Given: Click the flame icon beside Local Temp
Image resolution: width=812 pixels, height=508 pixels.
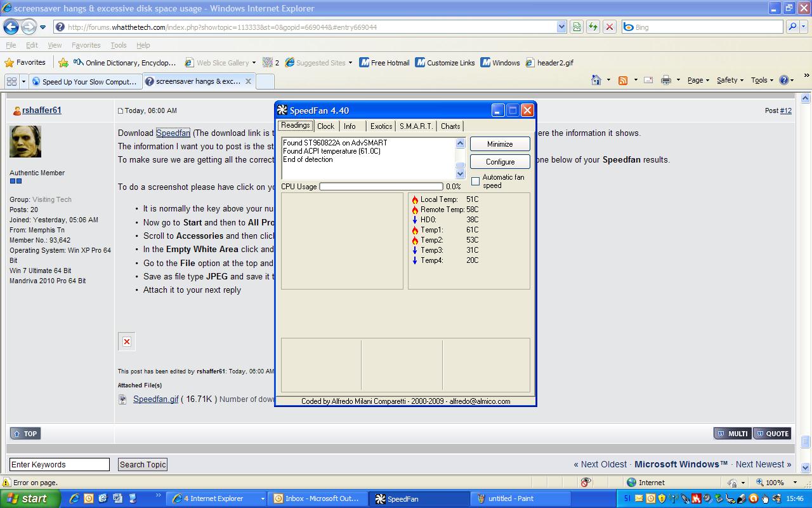Looking at the screenshot, I should (415, 199).
